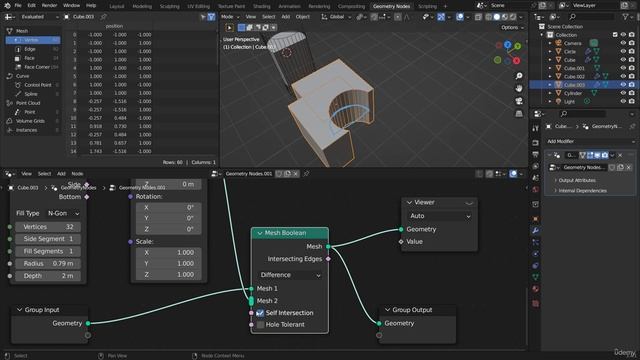This screenshot has width=640, height=360.
Task: Toggle camera view icon in viewport
Action: (x=519, y=101)
